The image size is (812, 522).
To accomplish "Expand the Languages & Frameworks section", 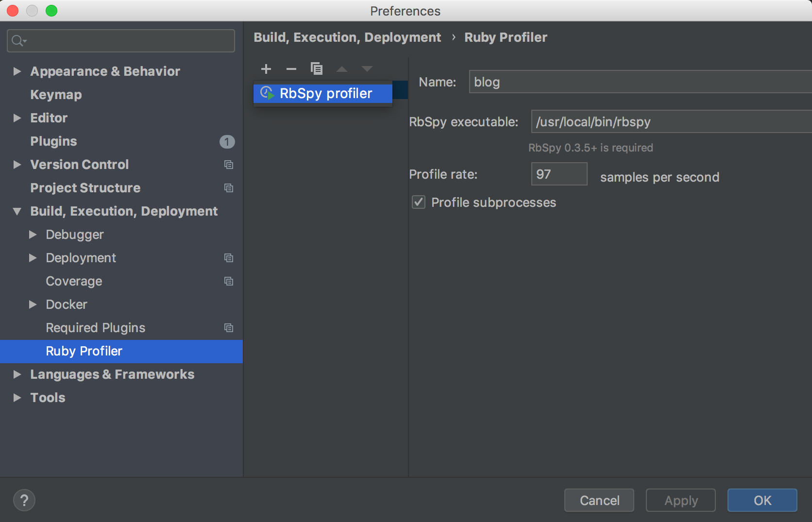I will coord(17,374).
